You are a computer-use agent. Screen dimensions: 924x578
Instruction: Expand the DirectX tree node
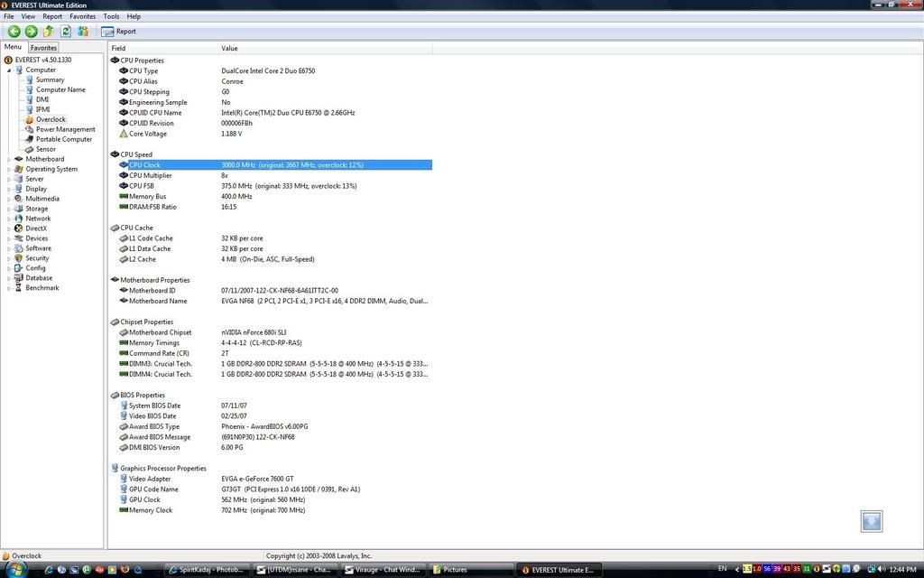(x=9, y=228)
